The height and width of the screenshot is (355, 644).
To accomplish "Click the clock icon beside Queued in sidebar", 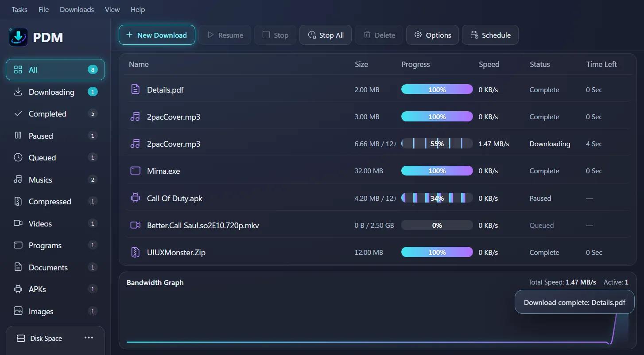I will click(18, 158).
